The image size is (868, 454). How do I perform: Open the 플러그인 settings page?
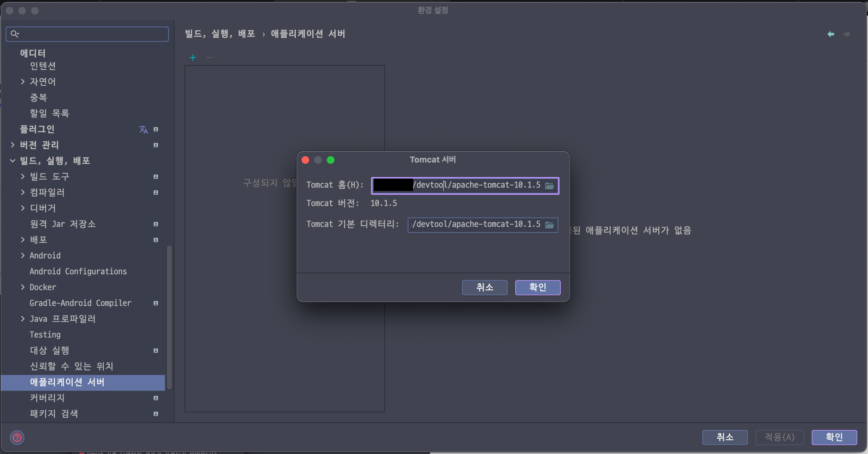point(37,129)
